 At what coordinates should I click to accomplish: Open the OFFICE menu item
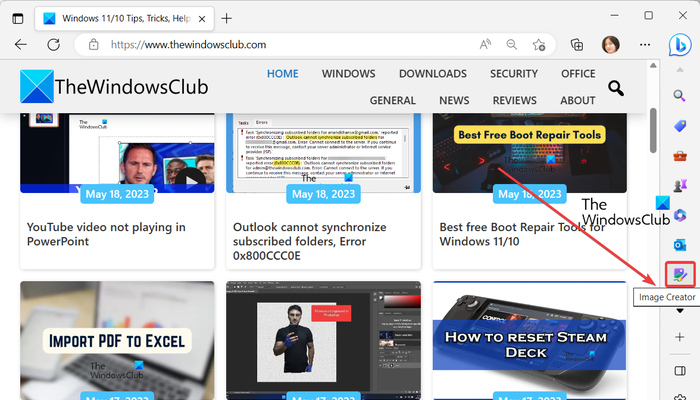[x=578, y=74]
